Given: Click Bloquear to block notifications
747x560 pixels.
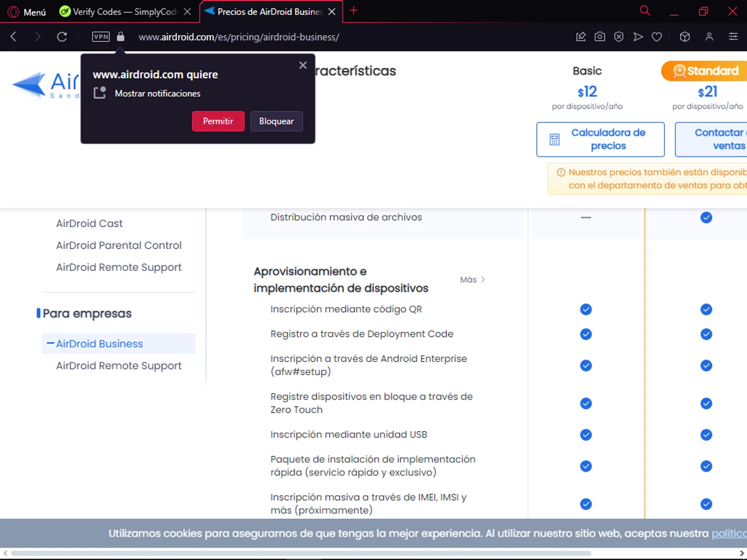Looking at the screenshot, I should pyautogui.click(x=276, y=121).
